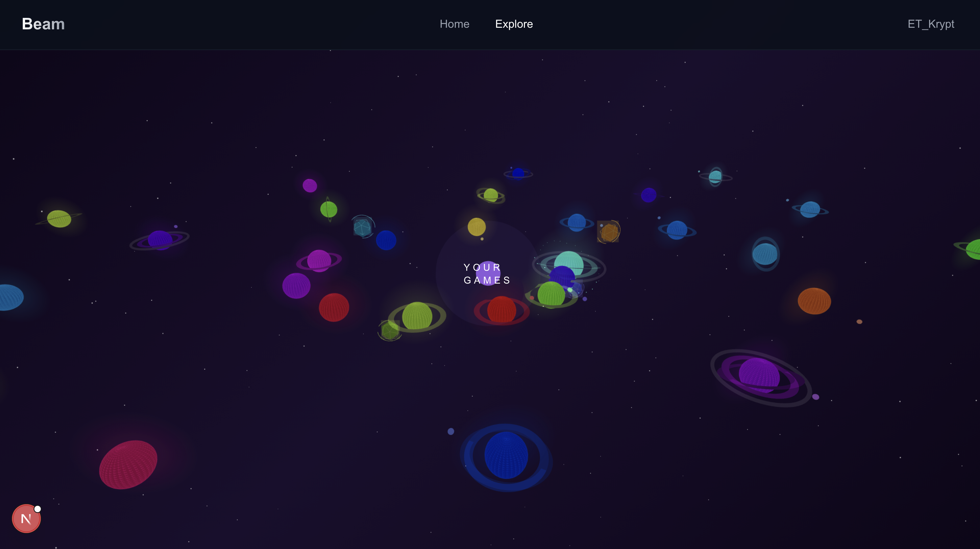Click the Your Games center planet
The image size is (980, 549).
[488, 273]
